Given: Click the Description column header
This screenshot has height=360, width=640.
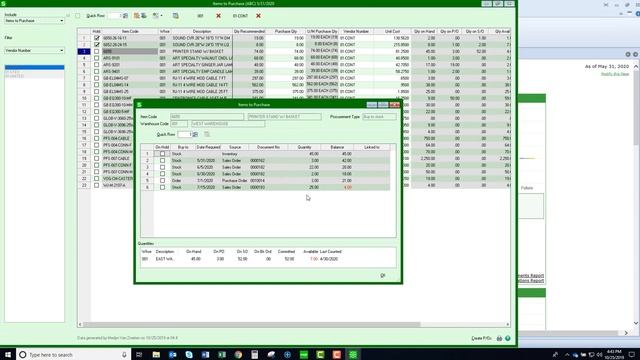Looking at the screenshot, I should tap(202, 31).
